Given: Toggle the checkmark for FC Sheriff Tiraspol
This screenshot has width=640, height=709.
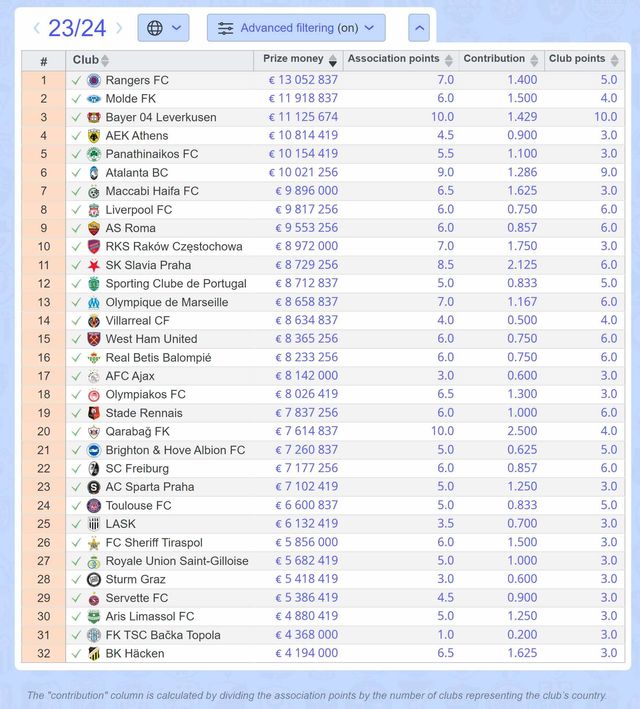Looking at the screenshot, I should click(76, 543).
